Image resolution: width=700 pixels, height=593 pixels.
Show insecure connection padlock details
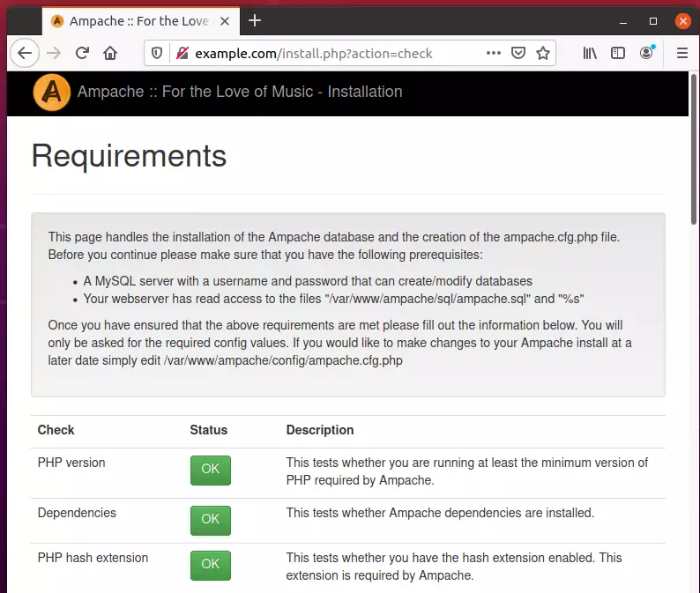tap(182, 53)
